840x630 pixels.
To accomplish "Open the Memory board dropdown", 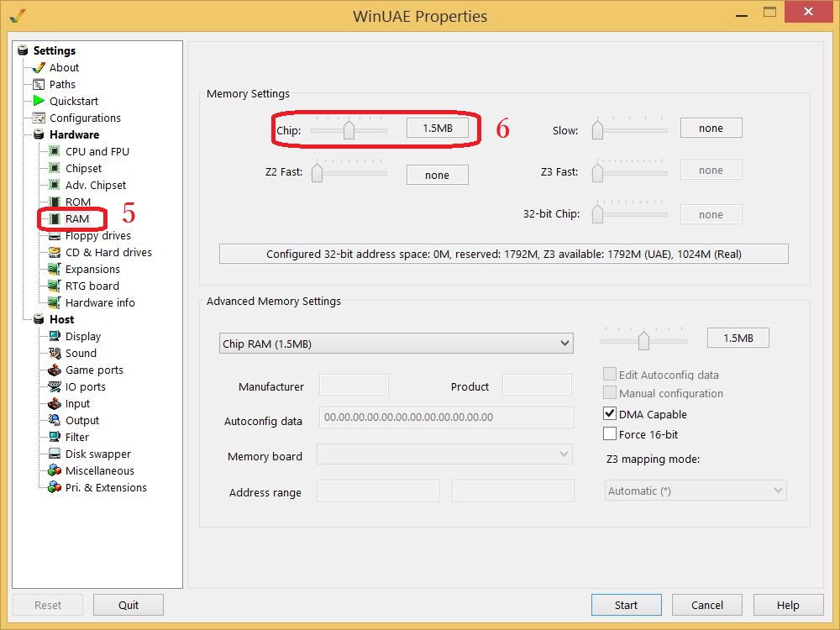I will [x=444, y=454].
